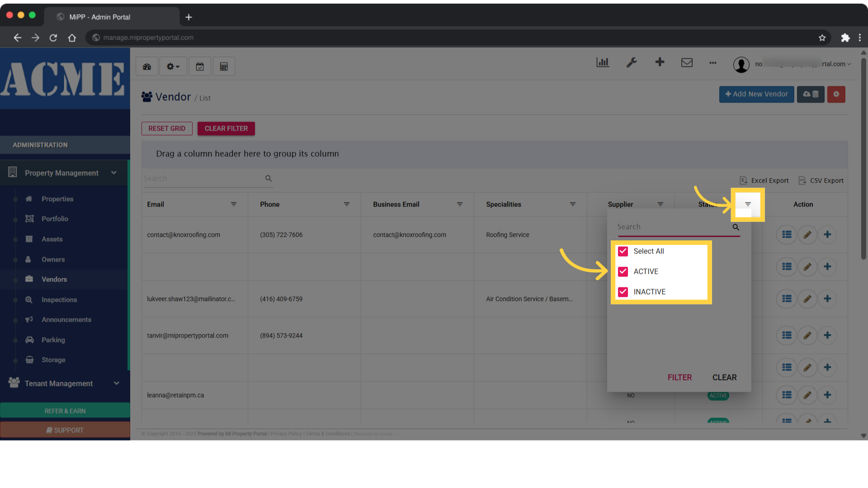Open Announcements sidebar item
The width and height of the screenshot is (868, 488).
coord(66,319)
